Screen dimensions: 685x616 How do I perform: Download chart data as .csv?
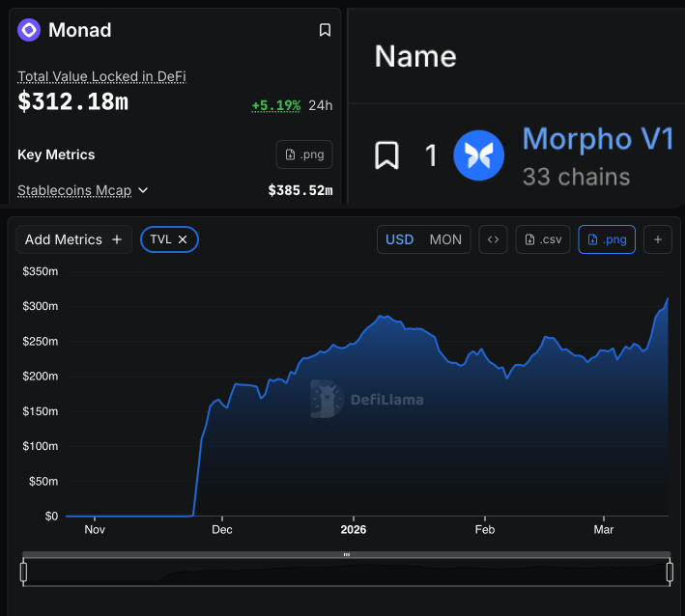[543, 239]
